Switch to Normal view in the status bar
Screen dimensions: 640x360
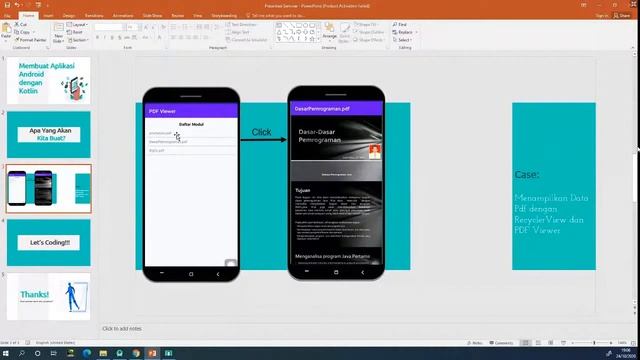(526, 343)
